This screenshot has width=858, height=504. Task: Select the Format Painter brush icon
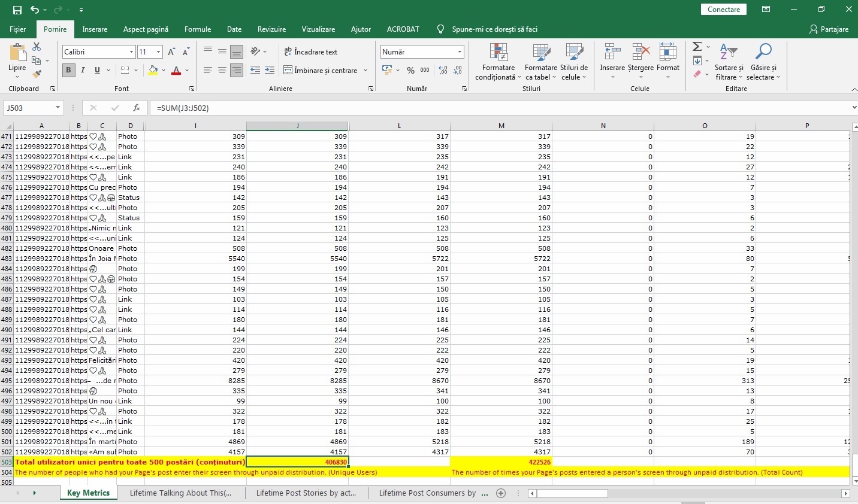(x=37, y=74)
